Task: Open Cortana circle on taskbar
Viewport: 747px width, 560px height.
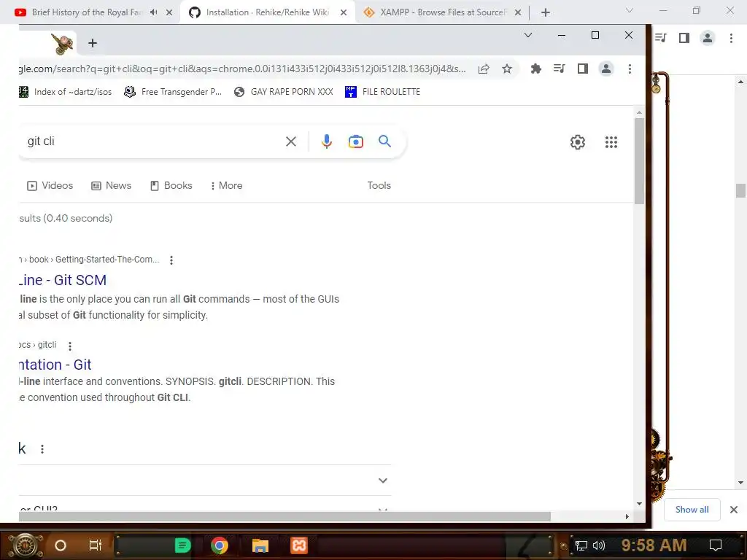Action: click(60, 545)
